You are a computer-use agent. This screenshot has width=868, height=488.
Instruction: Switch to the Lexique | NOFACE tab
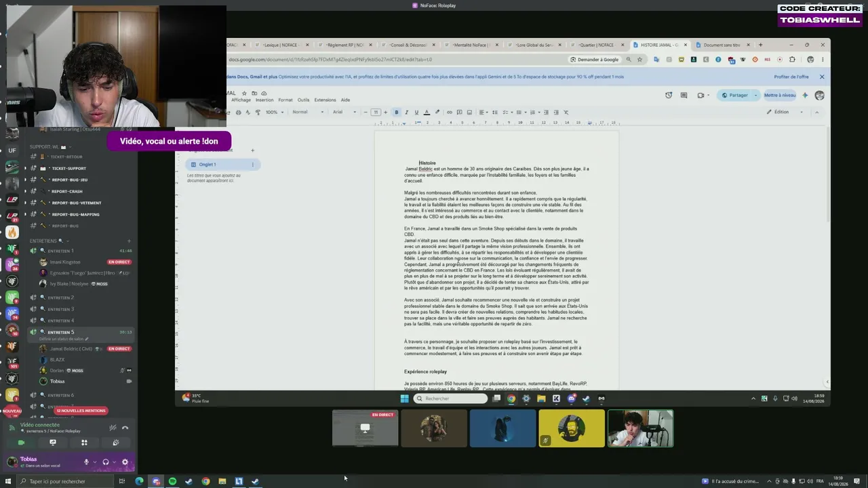(x=283, y=45)
